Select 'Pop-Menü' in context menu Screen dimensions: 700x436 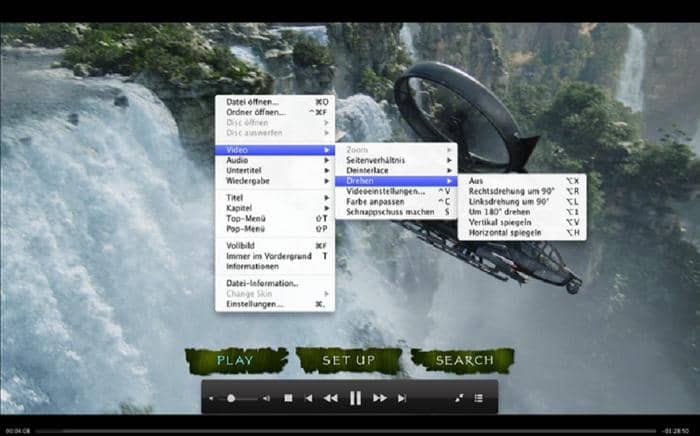[275, 229]
